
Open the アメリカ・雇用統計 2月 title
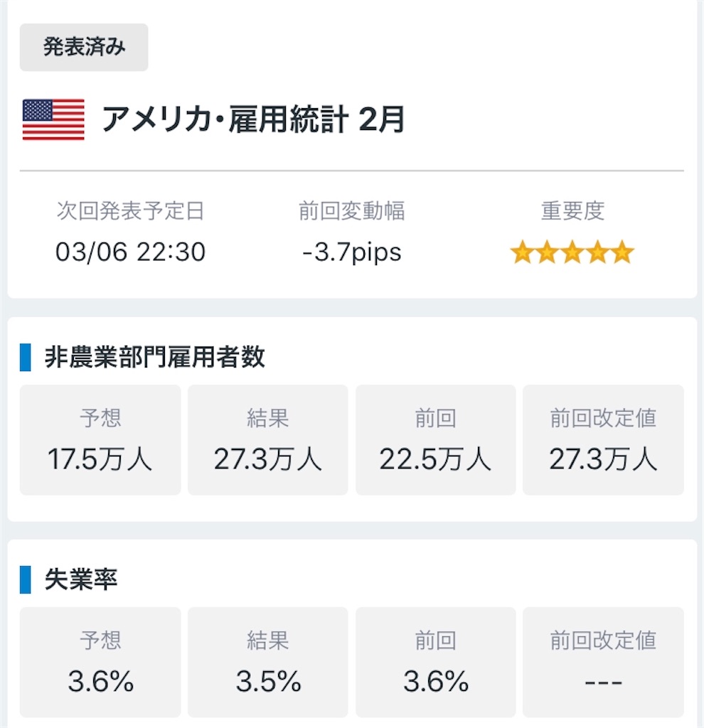254,119
